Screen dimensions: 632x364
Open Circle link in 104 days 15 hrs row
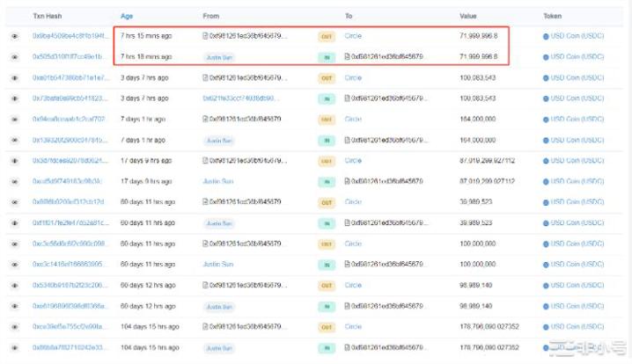coord(353,326)
